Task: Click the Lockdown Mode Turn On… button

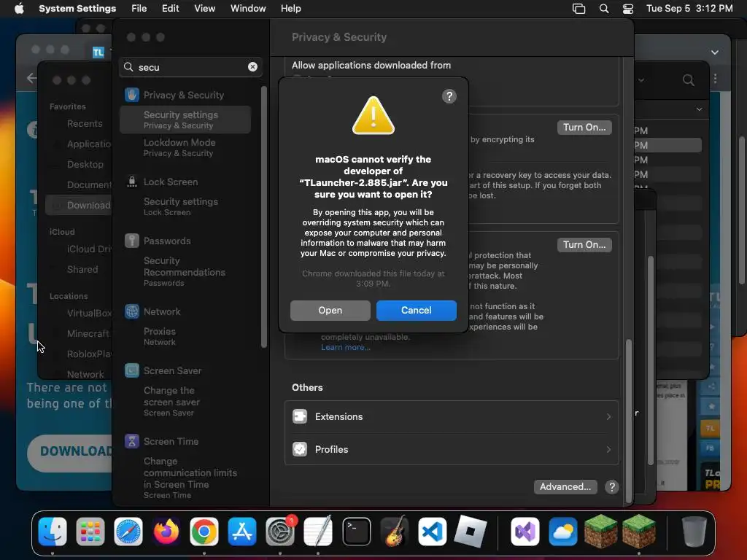Action: [584, 245]
